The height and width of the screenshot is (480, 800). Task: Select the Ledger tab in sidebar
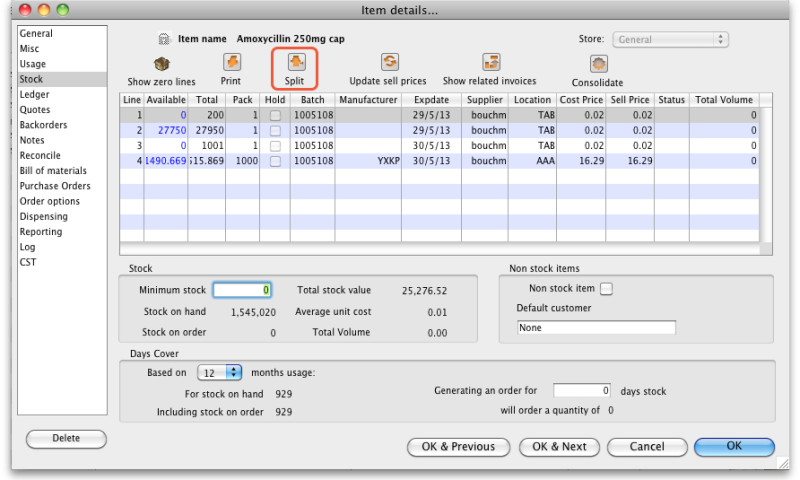[x=34, y=94]
